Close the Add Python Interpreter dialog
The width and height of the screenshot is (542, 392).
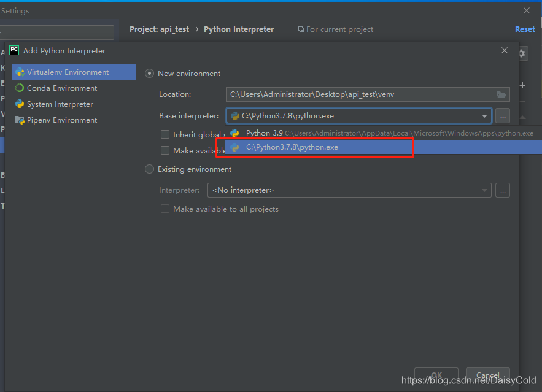505,50
